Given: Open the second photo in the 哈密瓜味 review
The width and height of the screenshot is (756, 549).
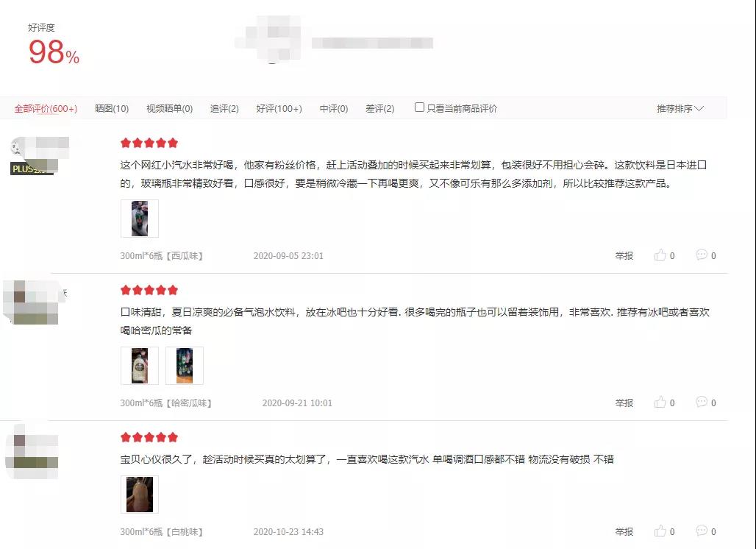Looking at the screenshot, I should point(185,366).
